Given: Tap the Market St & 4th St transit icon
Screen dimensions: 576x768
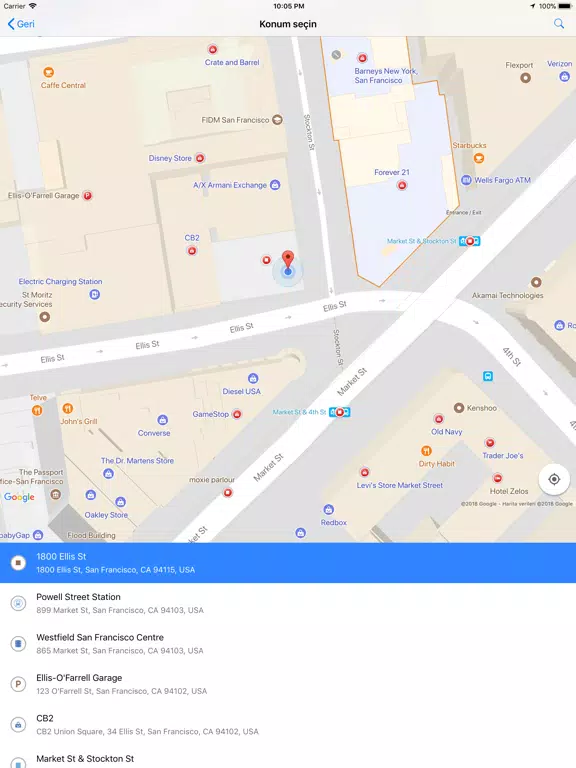Looking at the screenshot, I should tap(339, 412).
